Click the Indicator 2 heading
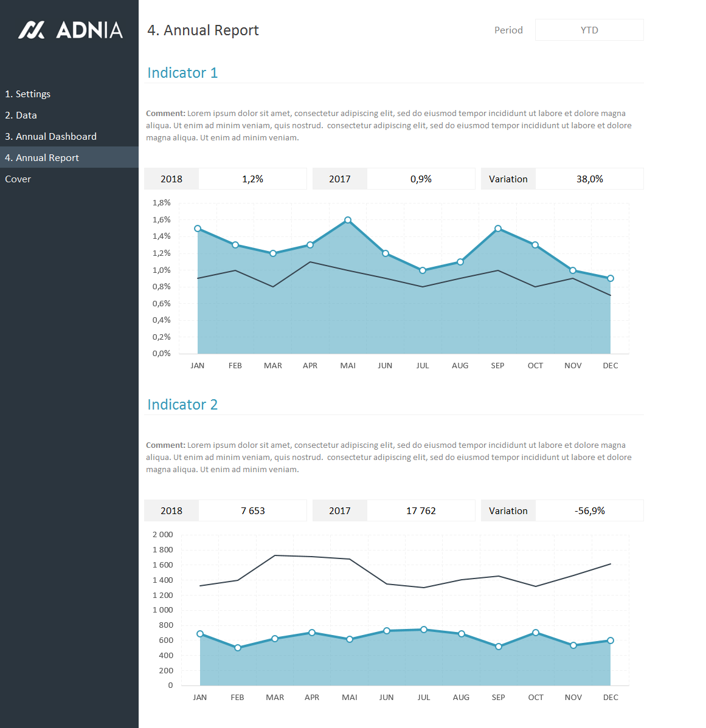The height and width of the screenshot is (728, 706). (x=182, y=405)
